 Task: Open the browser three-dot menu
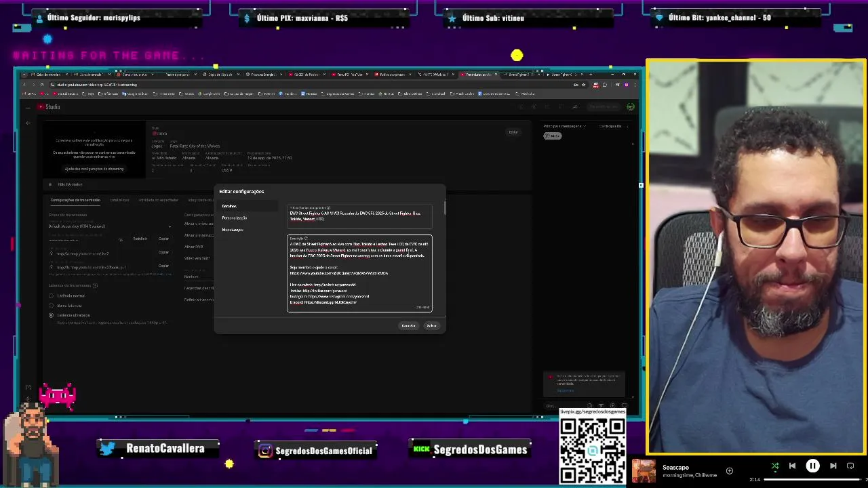[x=635, y=85]
